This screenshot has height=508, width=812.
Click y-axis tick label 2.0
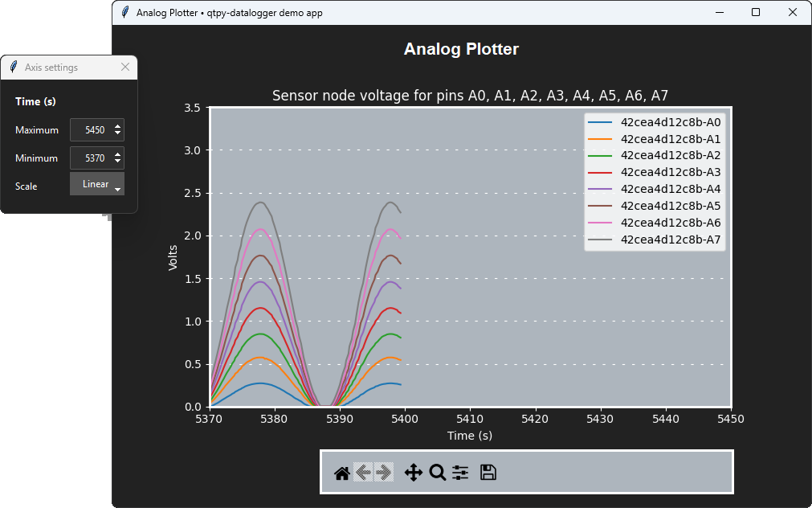(192, 236)
